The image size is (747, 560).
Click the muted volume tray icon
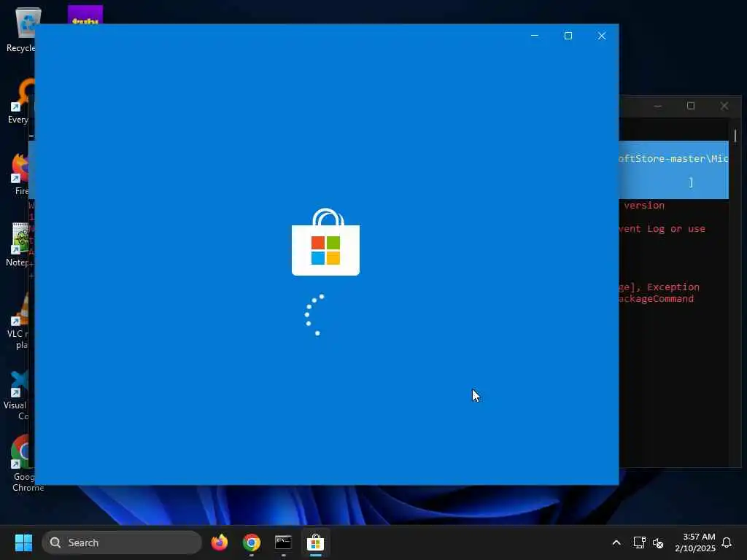point(658,542)
